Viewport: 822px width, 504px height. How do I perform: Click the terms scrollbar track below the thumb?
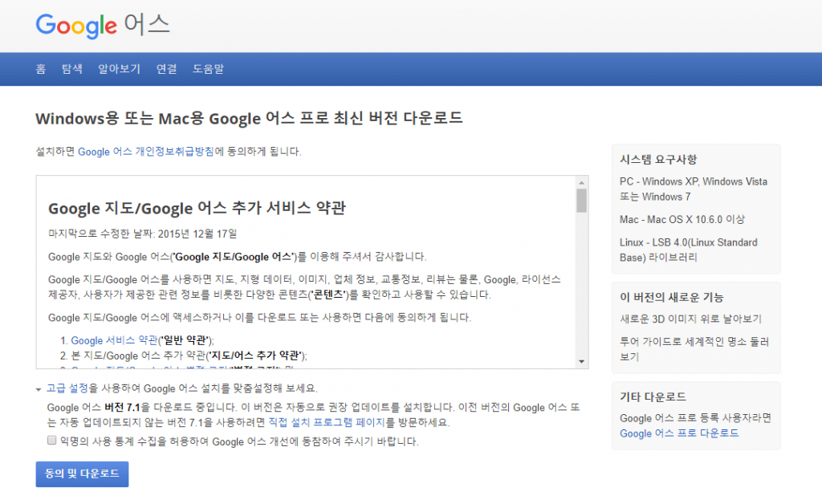[x=581, y=289]
